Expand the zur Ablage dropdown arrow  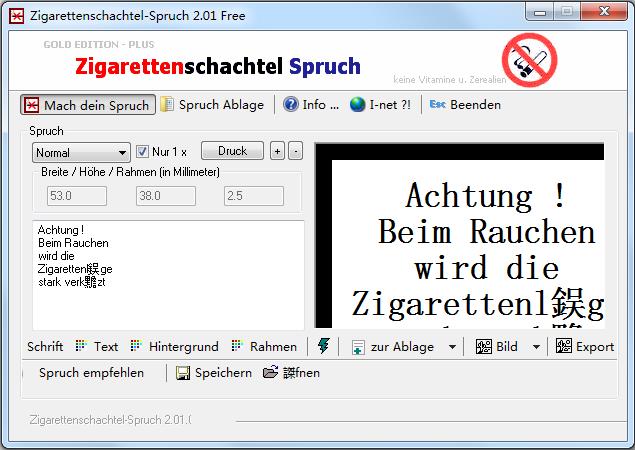[452, 347]
